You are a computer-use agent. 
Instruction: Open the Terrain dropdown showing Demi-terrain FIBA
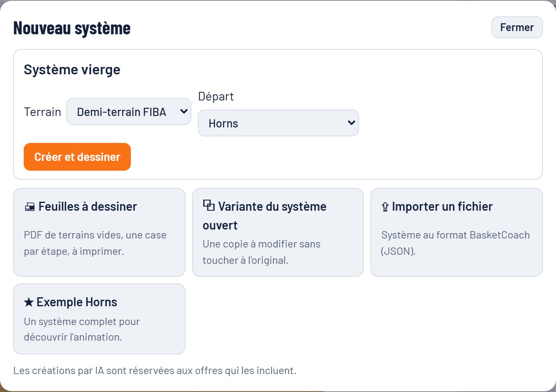click(x=129, y=111)
